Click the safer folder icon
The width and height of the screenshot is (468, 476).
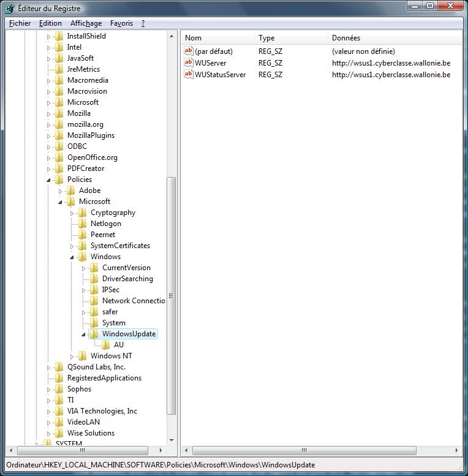pos(94,312)
